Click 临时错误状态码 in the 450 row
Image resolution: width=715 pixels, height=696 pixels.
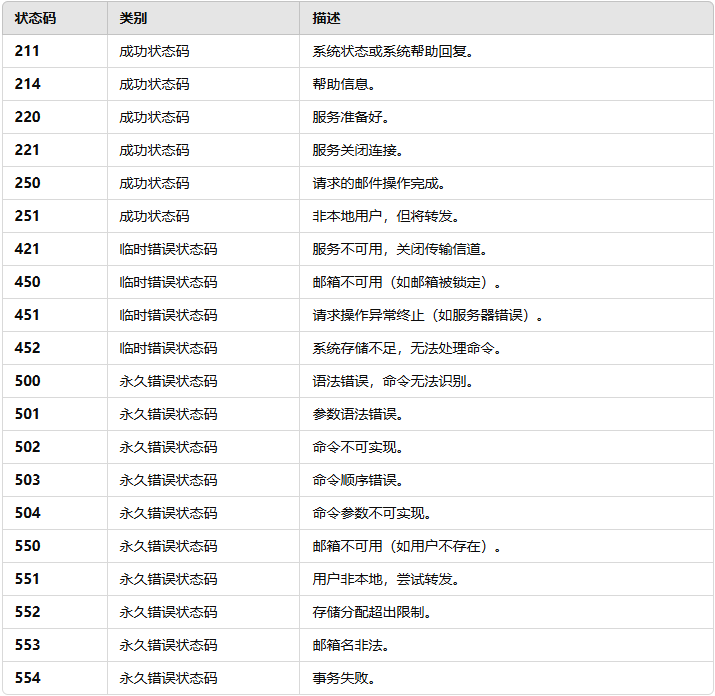coord(168,282)
